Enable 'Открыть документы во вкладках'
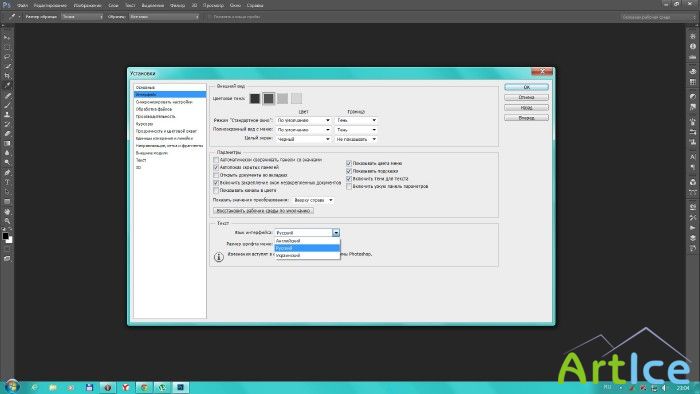Screen dimensions: 700x394 pyautogui.click(x=216, y=175)
